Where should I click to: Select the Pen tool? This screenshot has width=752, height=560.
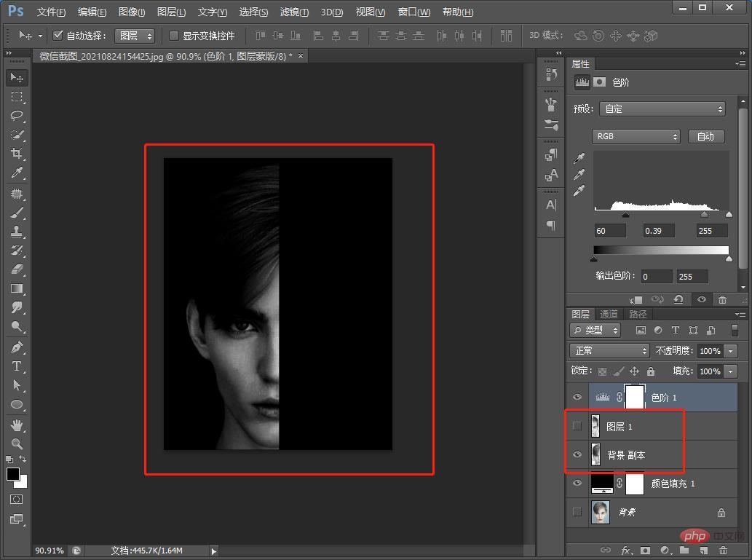pyautogui.click(x=17, y=347)
